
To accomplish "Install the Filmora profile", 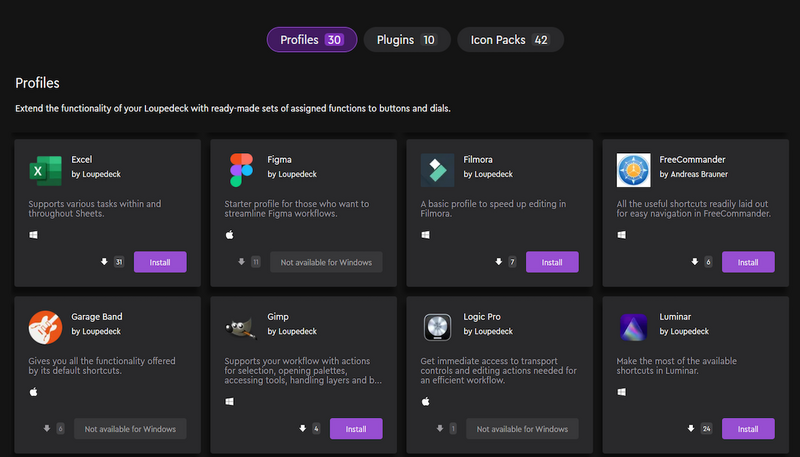I will coord(552,262).
